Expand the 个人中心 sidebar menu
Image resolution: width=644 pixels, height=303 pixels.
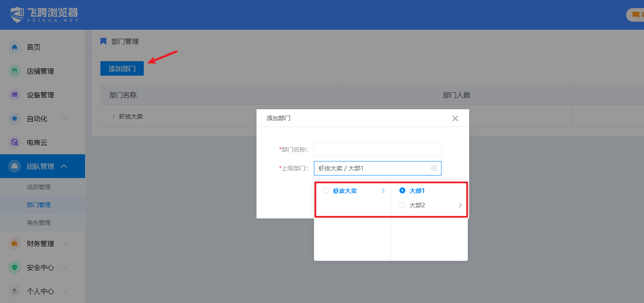pos(65,291)
